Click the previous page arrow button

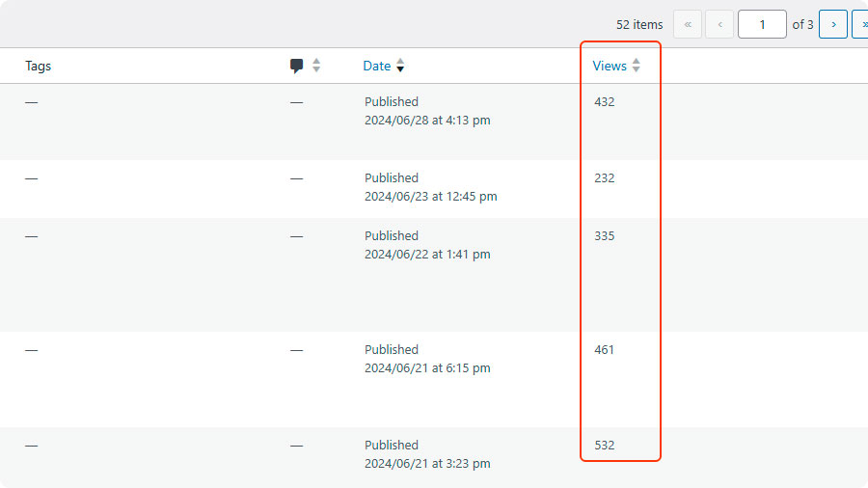tap(719, 24)
